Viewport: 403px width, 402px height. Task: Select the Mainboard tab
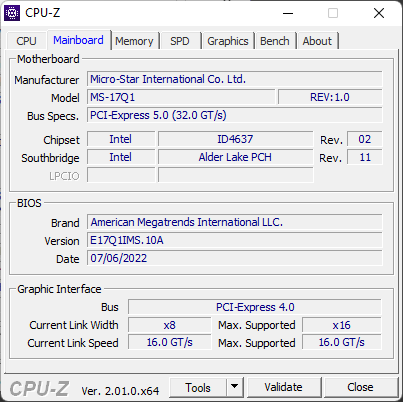click(78, 40)
